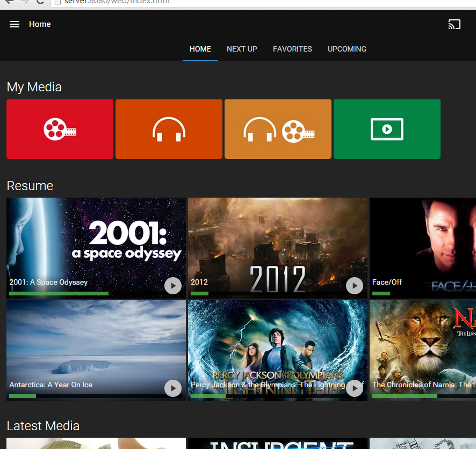Image resolution: width=476 pixels, height=449 pixels.
Task: Click the Resume section heading
Action: 30,186
